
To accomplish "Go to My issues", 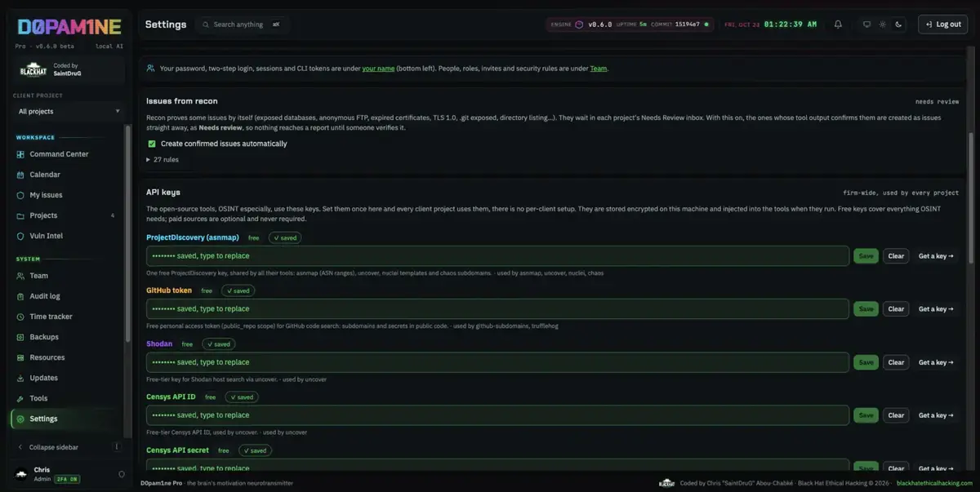I will pos(65,195).
